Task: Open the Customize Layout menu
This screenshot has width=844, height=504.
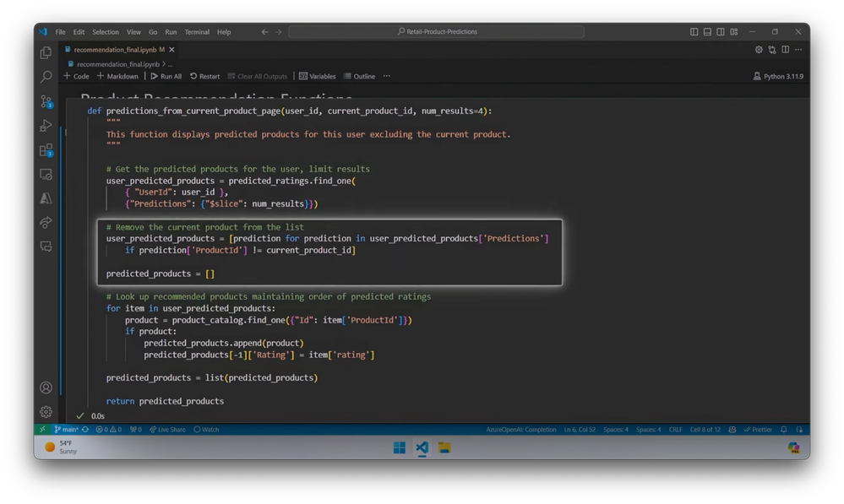Action: (x=733, y=32)
